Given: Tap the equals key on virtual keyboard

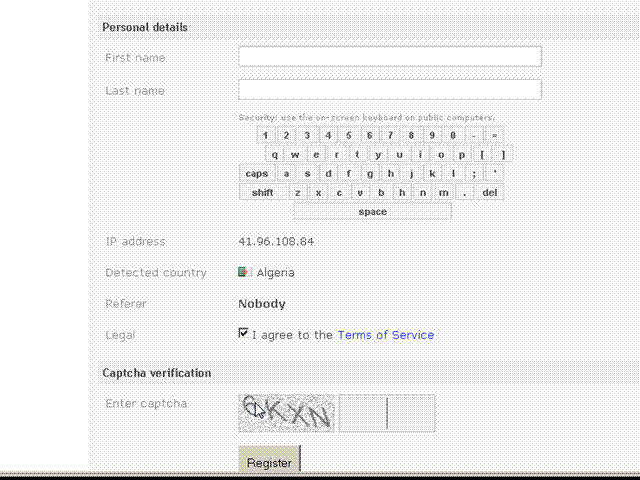Looking at the screenshot, I should [x=494, y=135].
